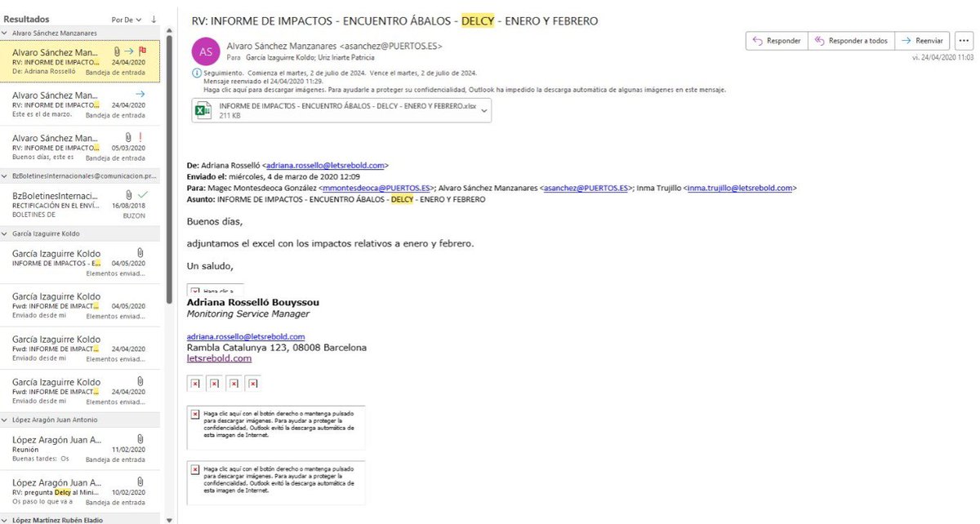The height and width of the screenshot is (524, 980).
Task: Click attachment paperclip on López Aragón 'Reunión' message
Action: (x=141, y=439)
